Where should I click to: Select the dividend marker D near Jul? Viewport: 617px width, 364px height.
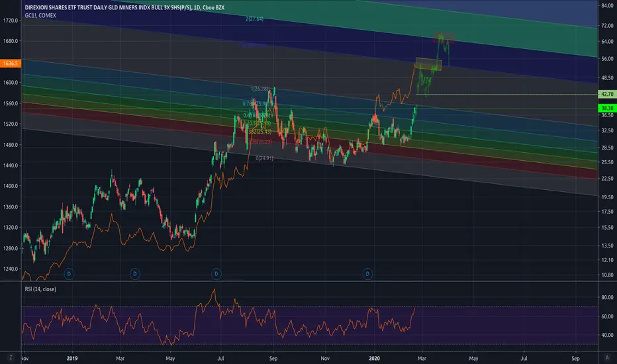[216, 273]
